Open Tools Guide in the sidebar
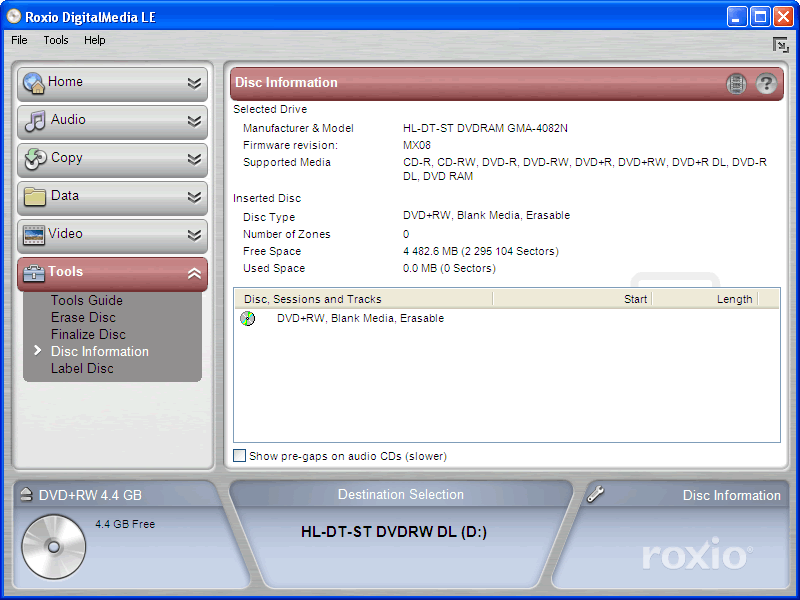This screenshot has width=800, height=600. tap(87, 300)
